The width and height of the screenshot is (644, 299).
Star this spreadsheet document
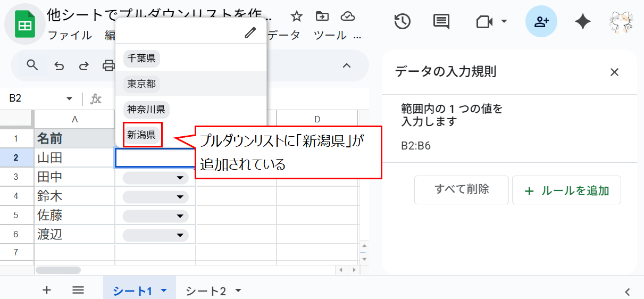click(x=296, y=16)
